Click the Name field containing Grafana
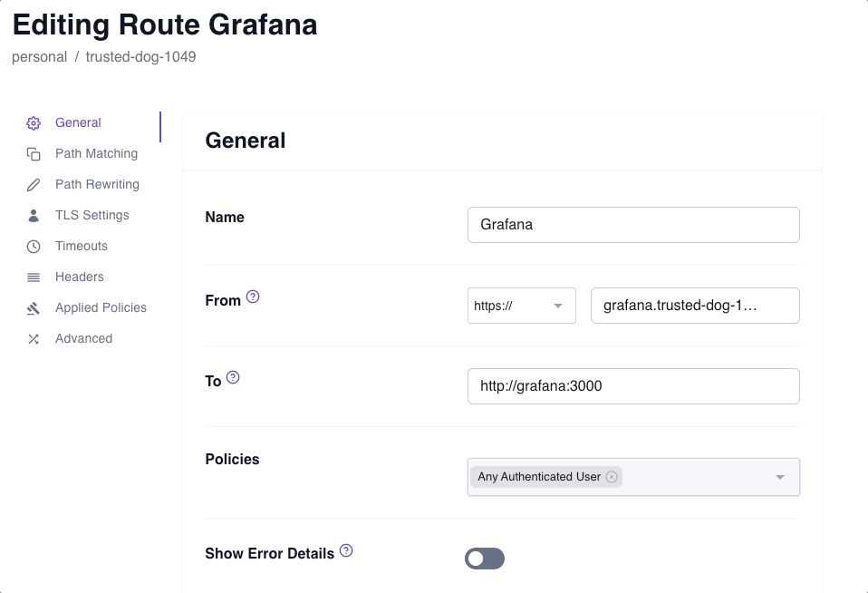 (x=632, y=224)
